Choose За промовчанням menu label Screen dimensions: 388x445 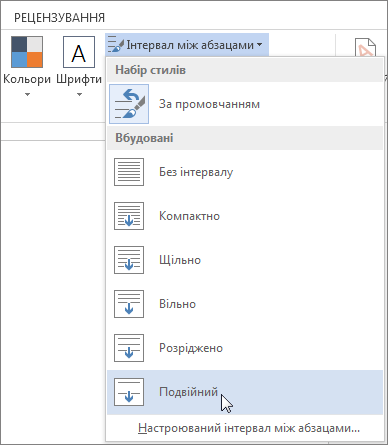click(209, 104)
